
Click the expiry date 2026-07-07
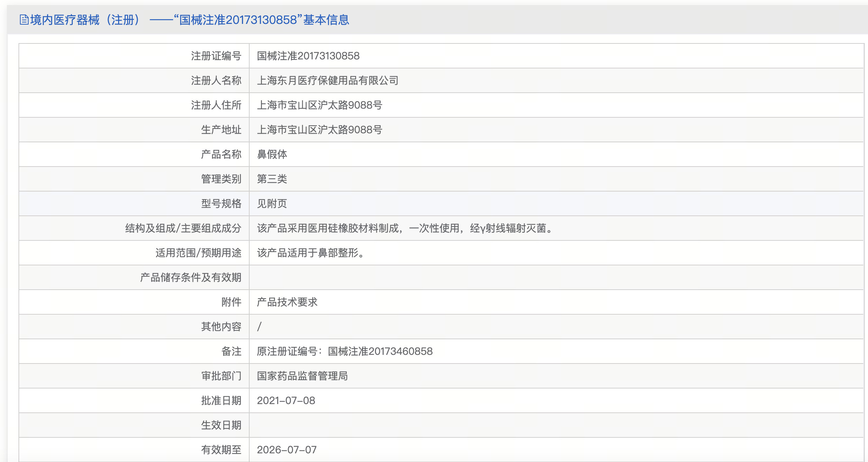(287, 450)
